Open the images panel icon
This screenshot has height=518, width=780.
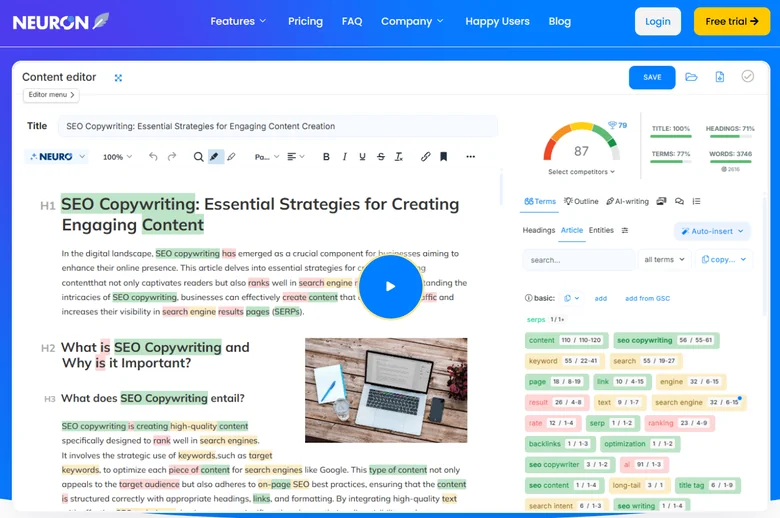[661, 201]
